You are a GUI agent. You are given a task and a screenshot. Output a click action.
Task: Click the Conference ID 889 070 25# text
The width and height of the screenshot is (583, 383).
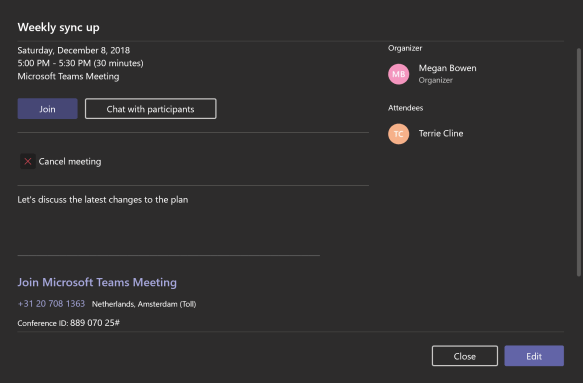point(68,323)
